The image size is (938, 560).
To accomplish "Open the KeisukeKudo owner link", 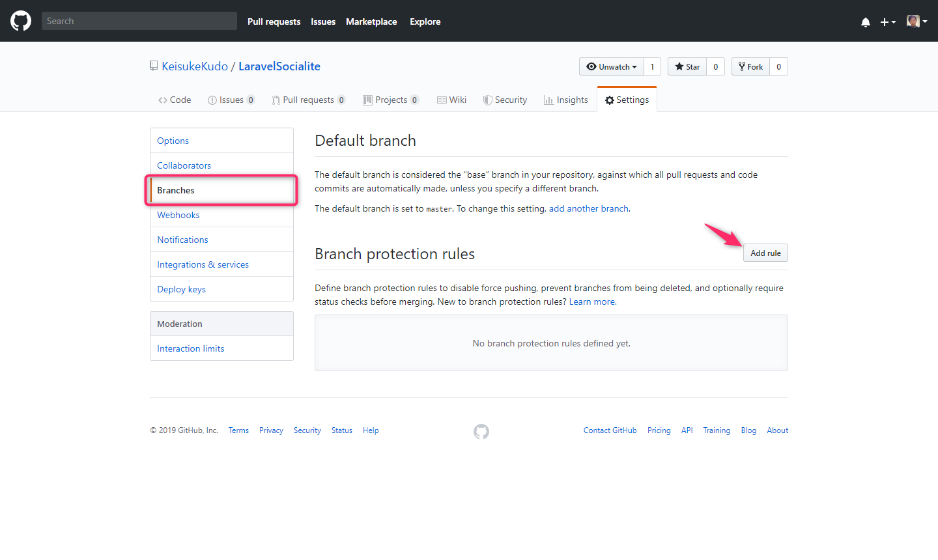I will point(195,66).
